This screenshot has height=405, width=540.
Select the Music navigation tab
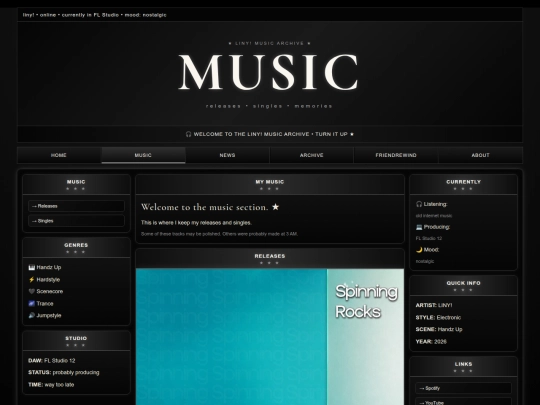(x=143, y=155)
